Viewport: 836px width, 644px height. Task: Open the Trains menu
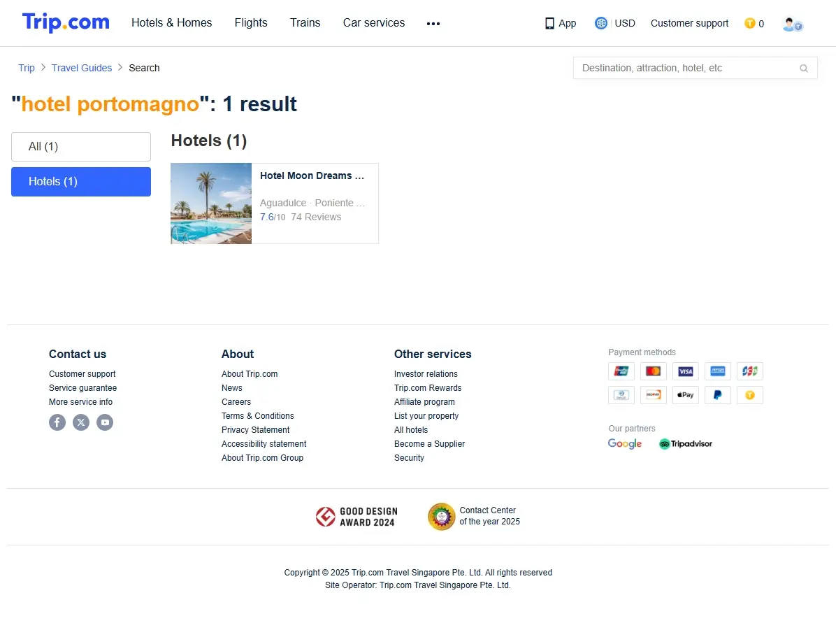305,23
